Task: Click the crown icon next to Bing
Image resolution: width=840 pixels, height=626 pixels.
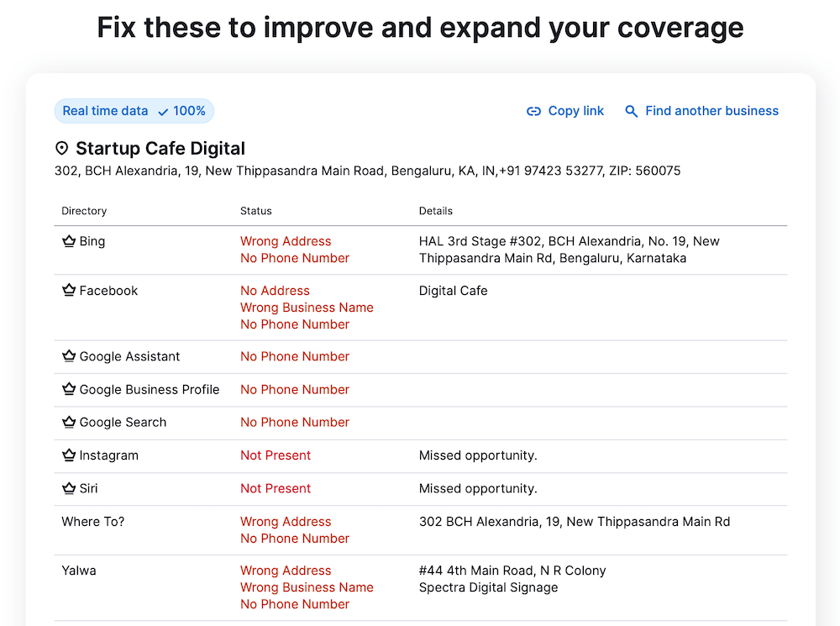Action: 69,242
